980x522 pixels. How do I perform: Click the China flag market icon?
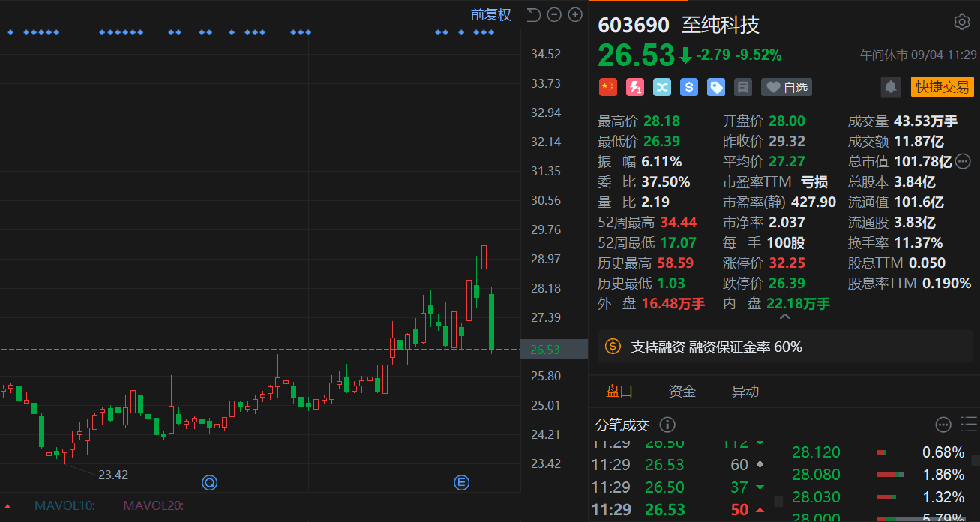coord(607,87)
